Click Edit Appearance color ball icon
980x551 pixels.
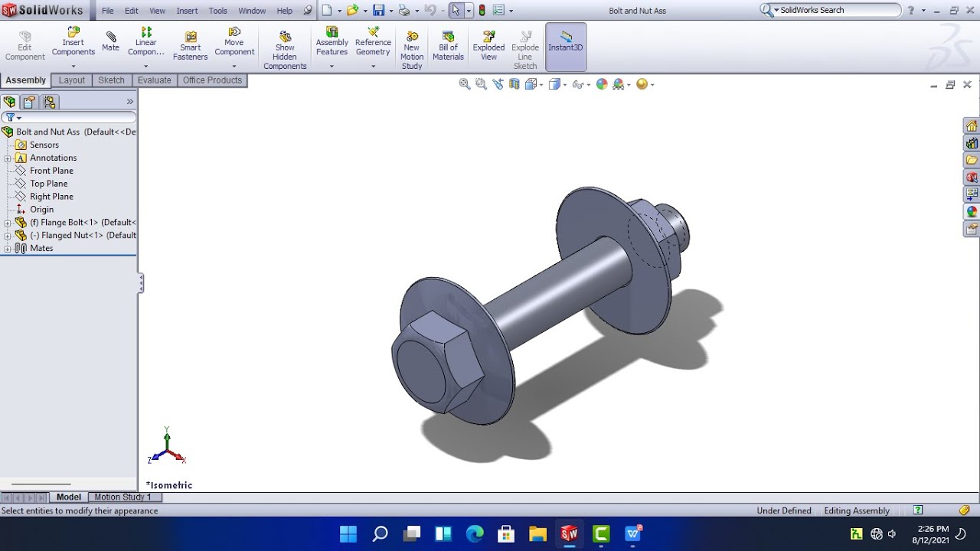pos(602,84)
